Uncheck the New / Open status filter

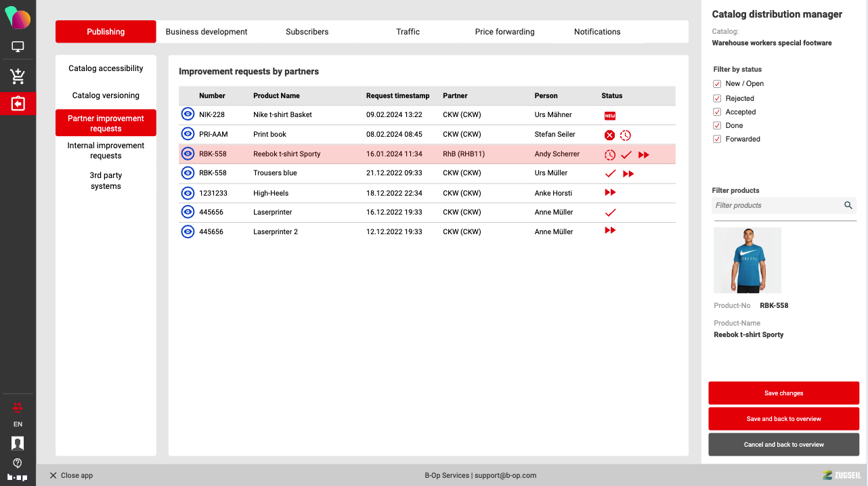pos(717,84)
